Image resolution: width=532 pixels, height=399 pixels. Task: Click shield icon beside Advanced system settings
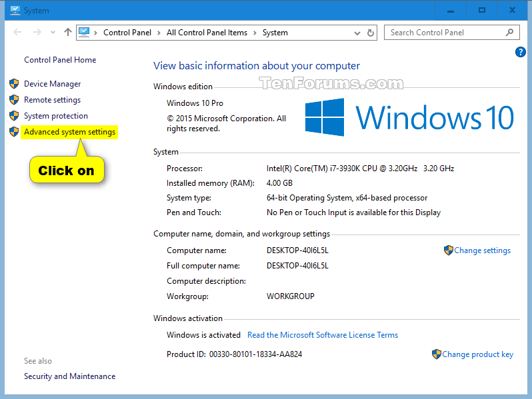14,131
